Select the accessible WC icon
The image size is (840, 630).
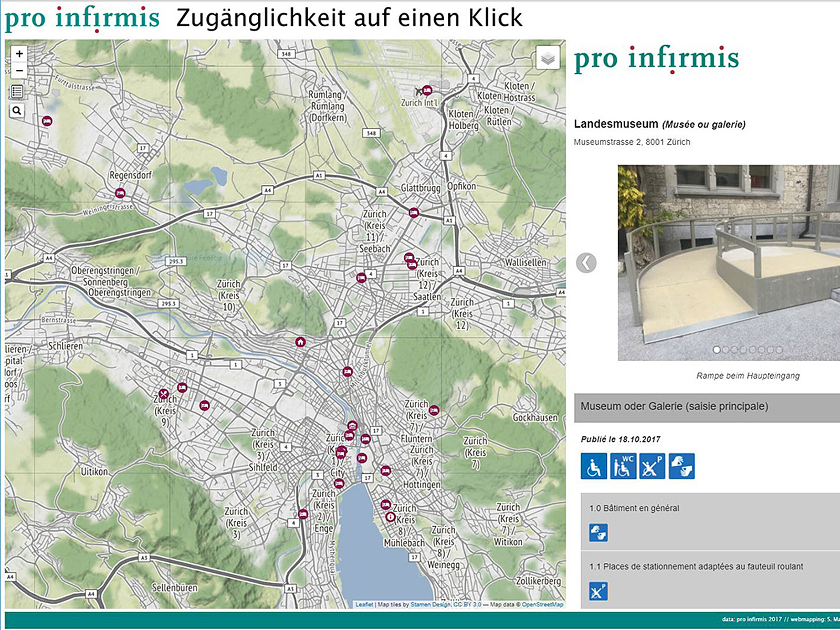click(623, 466)
